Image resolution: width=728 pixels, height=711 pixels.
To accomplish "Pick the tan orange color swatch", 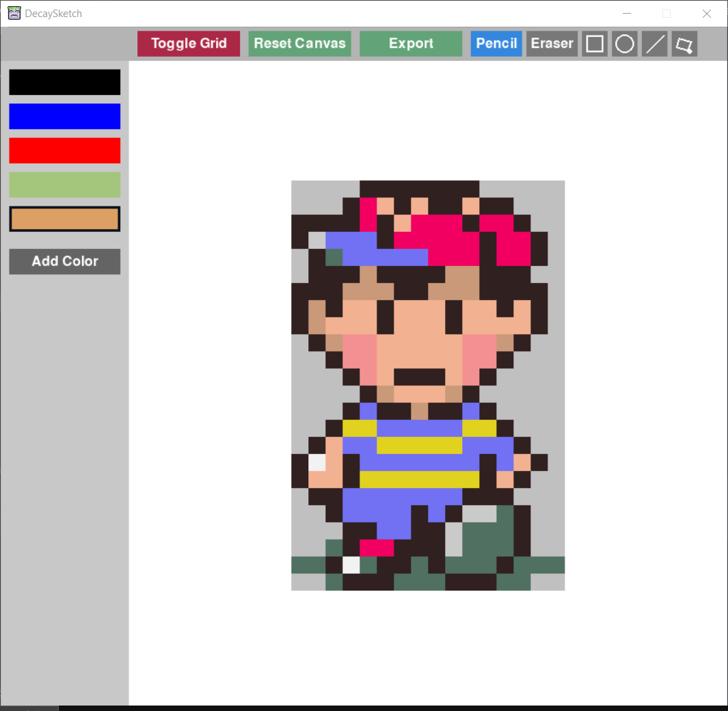I will (x=64, y=219).
